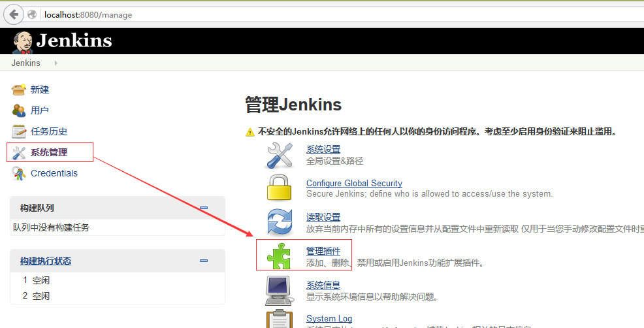Click the globe site icon in address bar
644x328 pixels.
coord(32,15)
